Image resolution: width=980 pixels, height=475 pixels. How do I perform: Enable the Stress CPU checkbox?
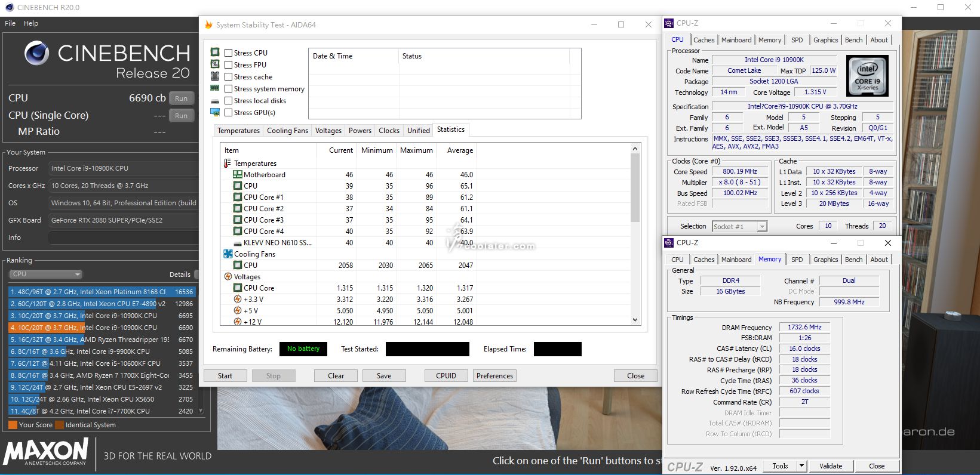228,53
